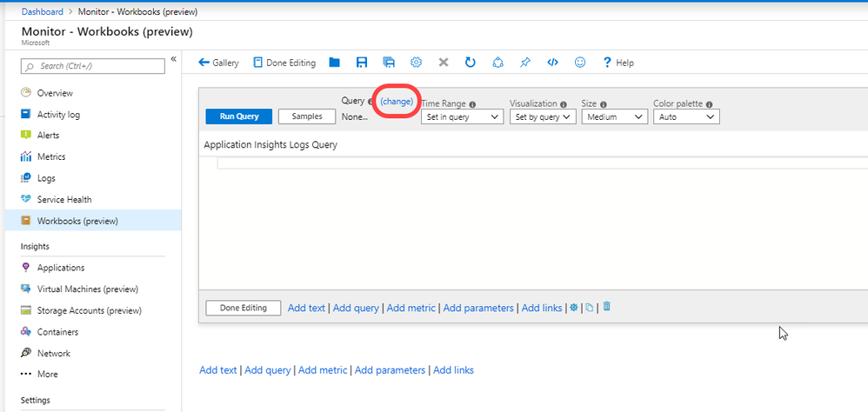Screen dimensions: 868x412
Task: Click the Samples button
Action: coord(307,116)
